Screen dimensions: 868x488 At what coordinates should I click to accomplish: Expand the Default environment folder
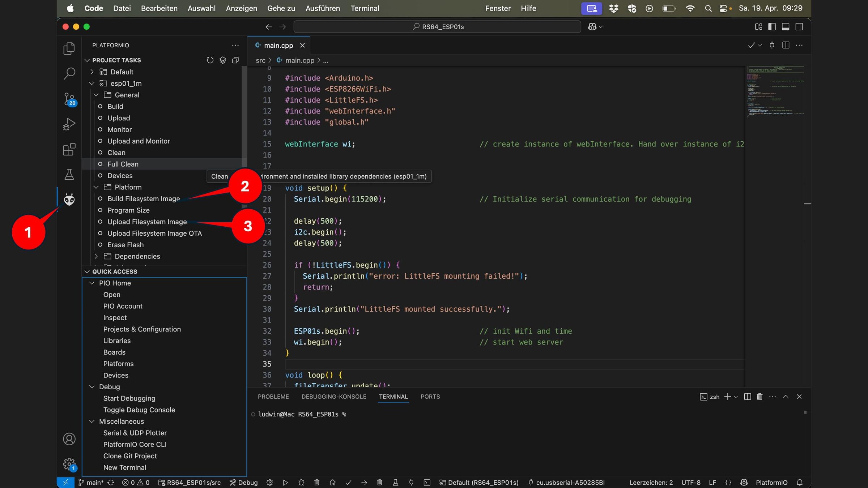point(92,72)
